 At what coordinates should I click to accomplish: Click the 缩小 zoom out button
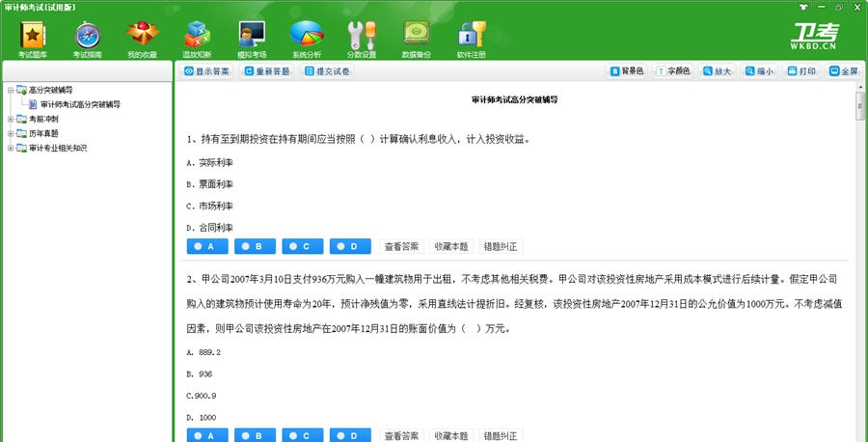(759, 71)
